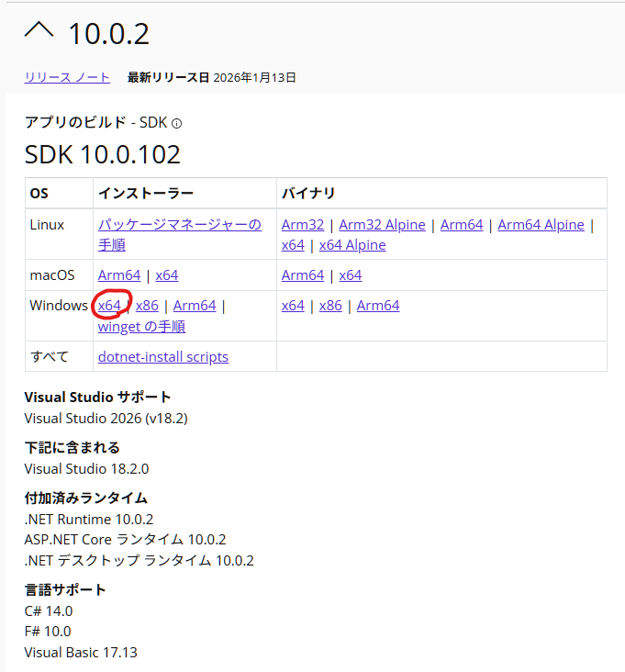Download macOS x64 installer
Viewport: 625px width, 672px height.
167,275
